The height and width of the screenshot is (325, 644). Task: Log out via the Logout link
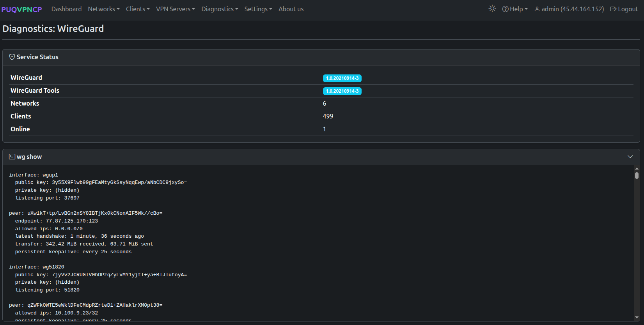pos(624,9)
